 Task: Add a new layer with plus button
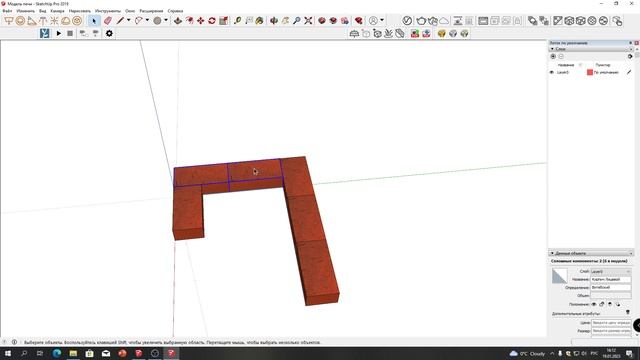(553, 56)
